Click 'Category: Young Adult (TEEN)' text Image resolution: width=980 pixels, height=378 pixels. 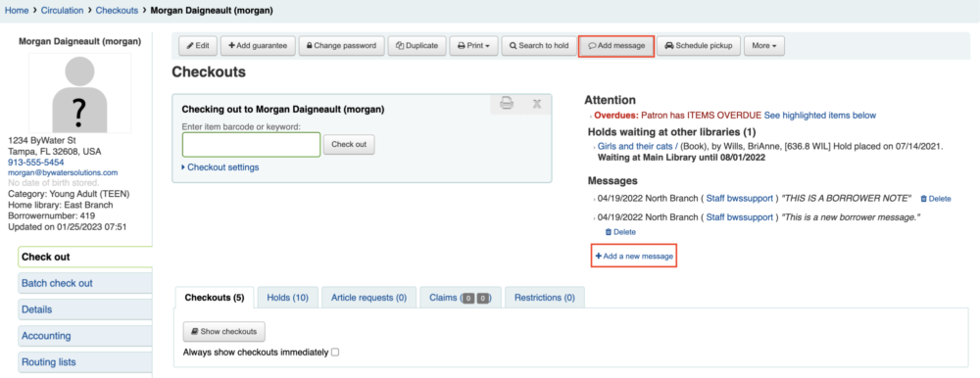click(69, 194)
